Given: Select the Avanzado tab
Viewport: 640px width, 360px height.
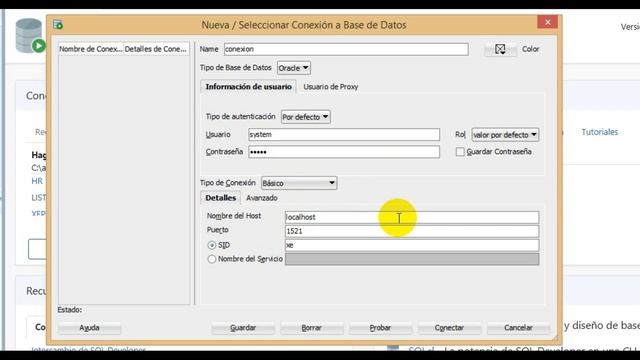Looking at the screenshot, I should tap(262, 198).
